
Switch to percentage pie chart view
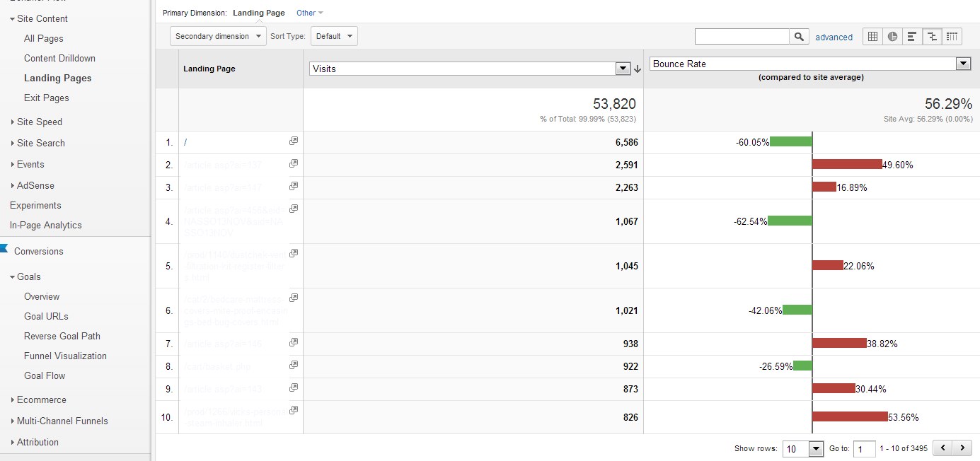[892, 37]
